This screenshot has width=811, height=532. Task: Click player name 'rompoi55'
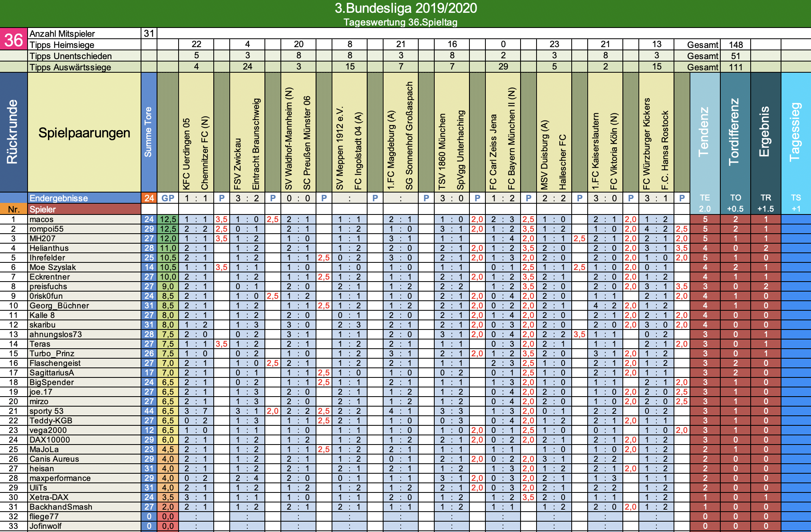pos(46,229)
